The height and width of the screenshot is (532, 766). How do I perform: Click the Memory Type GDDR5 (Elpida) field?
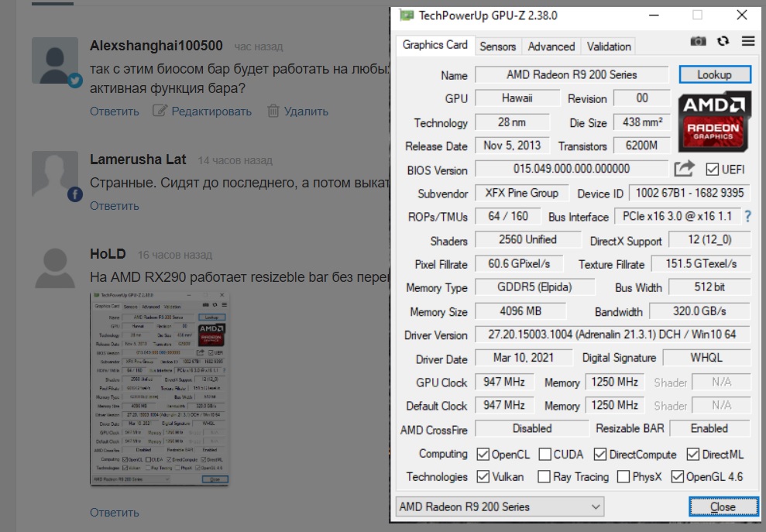535,287
